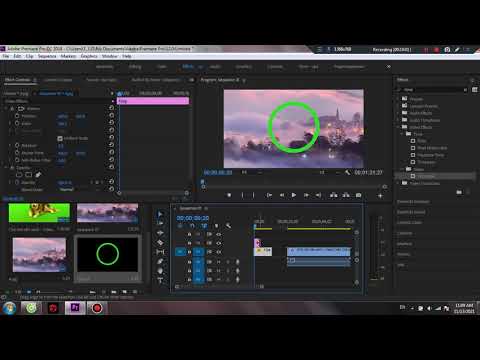Toggle snap in the timeline
480x360 pixels.
pyautogui.click(x=192, y=226)
